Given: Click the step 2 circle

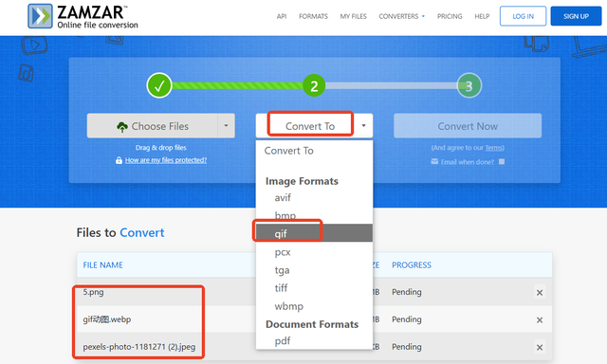Looking at the screenshot, I should (x=314, y=85).
